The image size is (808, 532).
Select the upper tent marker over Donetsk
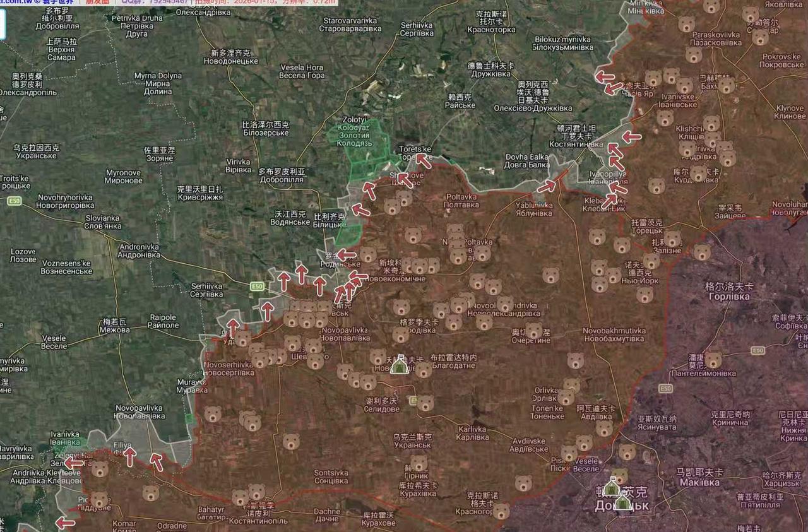(610, 487)
